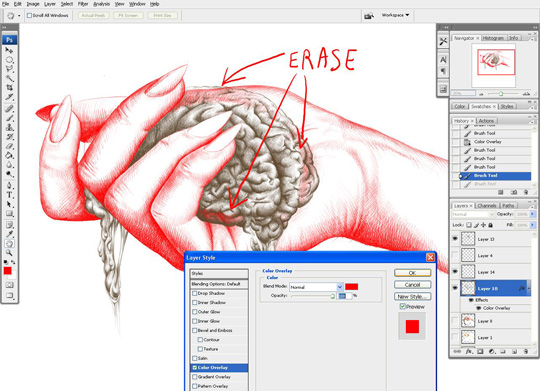Show Layer 4 via visibility box
Viewport: 540px width, 391px height.
click(455, 255)
